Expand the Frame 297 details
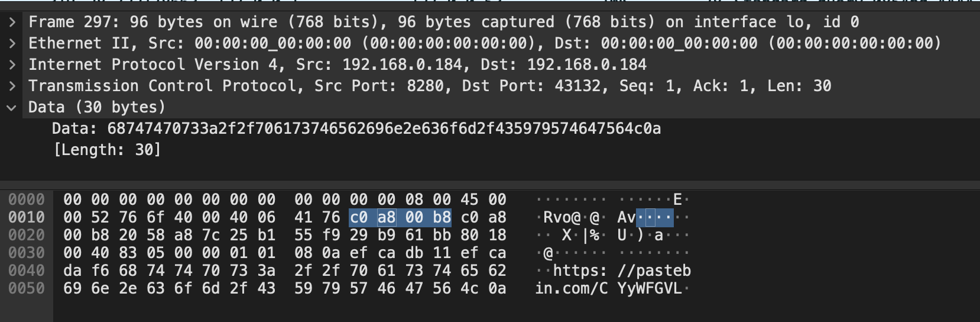The image size is (980, 322). click(12, 22)
